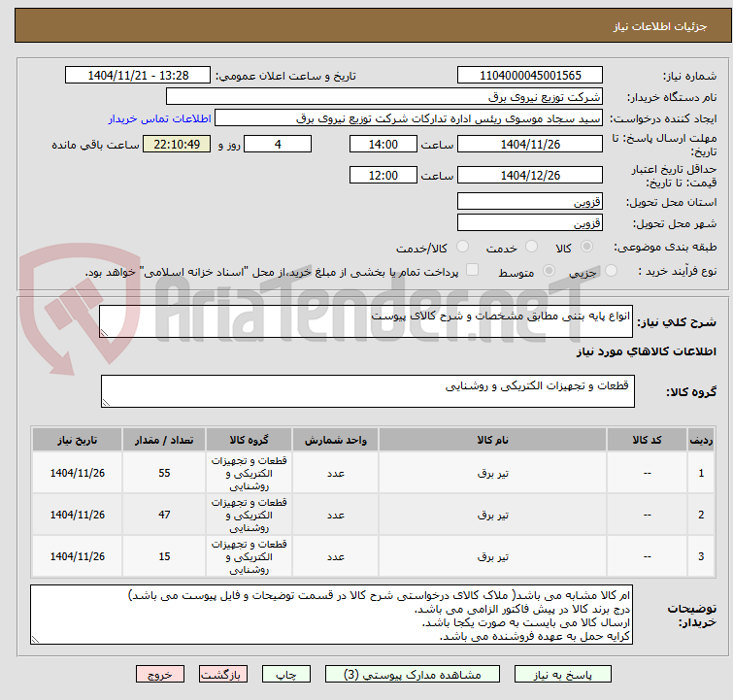Click the نام کالا column header
Viewport: 733px width, 700px height.
pyautogui.click(x=493, y=440)
